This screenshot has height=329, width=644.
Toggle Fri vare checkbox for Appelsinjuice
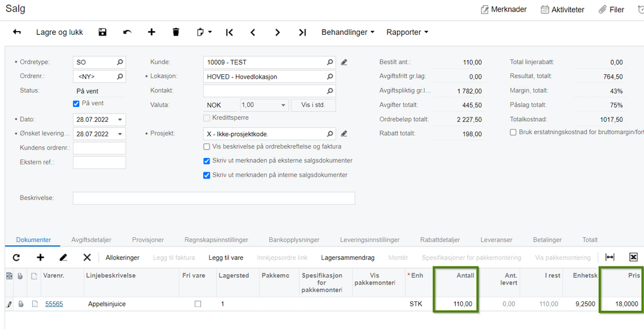point(198,304)
